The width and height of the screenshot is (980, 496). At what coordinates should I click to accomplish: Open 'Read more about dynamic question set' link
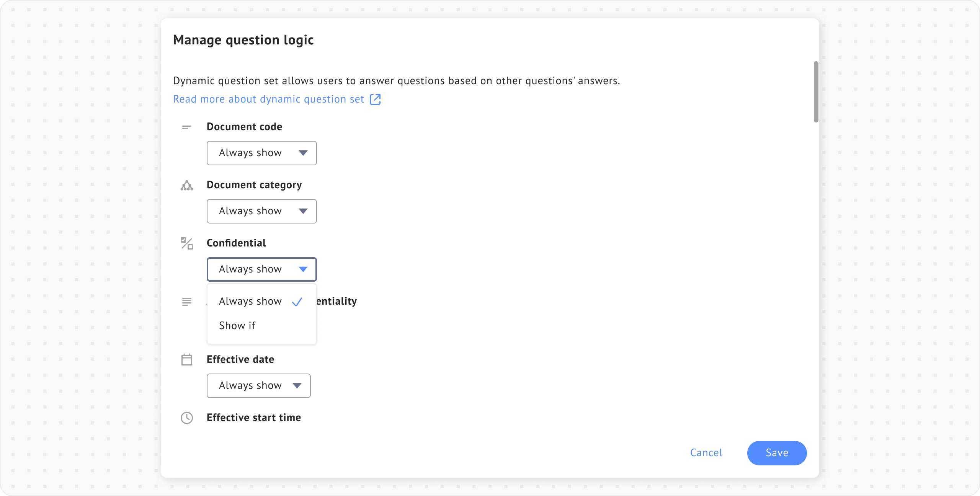click(x=268, y=100)
